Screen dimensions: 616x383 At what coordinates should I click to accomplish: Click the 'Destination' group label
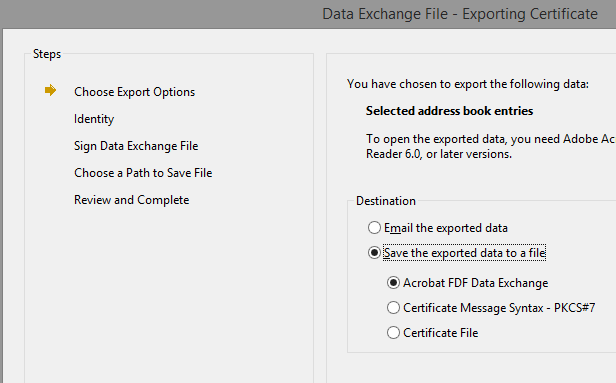(x=386, y=201)
